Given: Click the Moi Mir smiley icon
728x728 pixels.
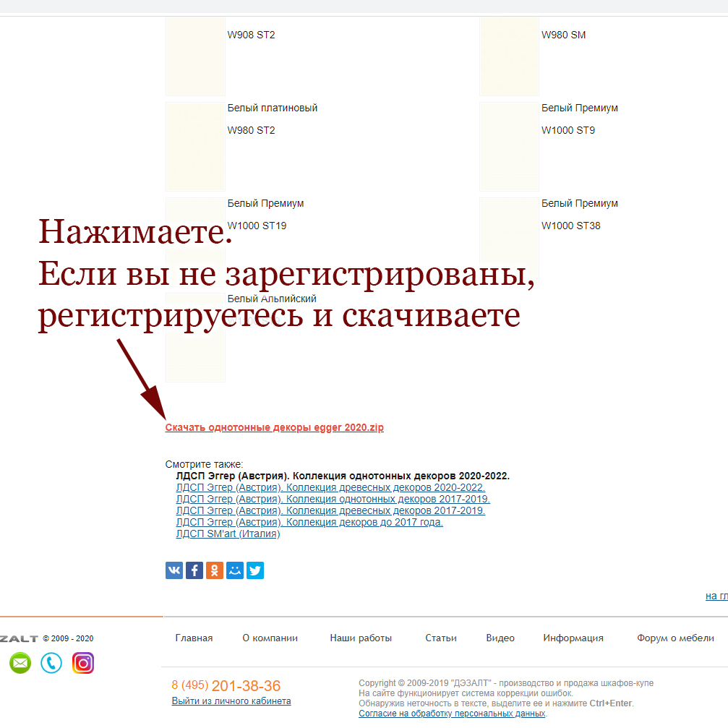Looking at the screenshot, I should 235,570.
